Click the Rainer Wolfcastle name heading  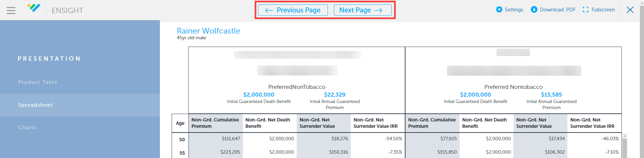208,31
